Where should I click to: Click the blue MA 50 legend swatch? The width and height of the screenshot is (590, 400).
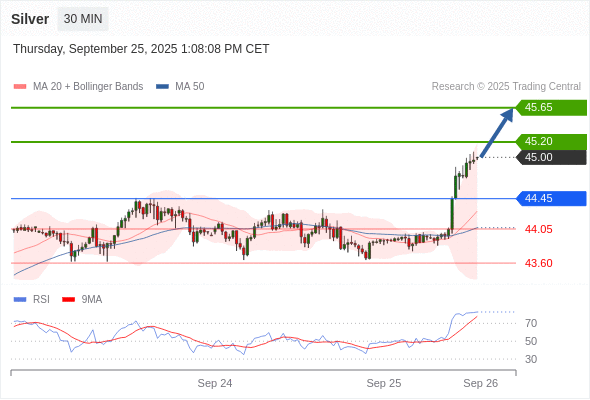point(162,87)
